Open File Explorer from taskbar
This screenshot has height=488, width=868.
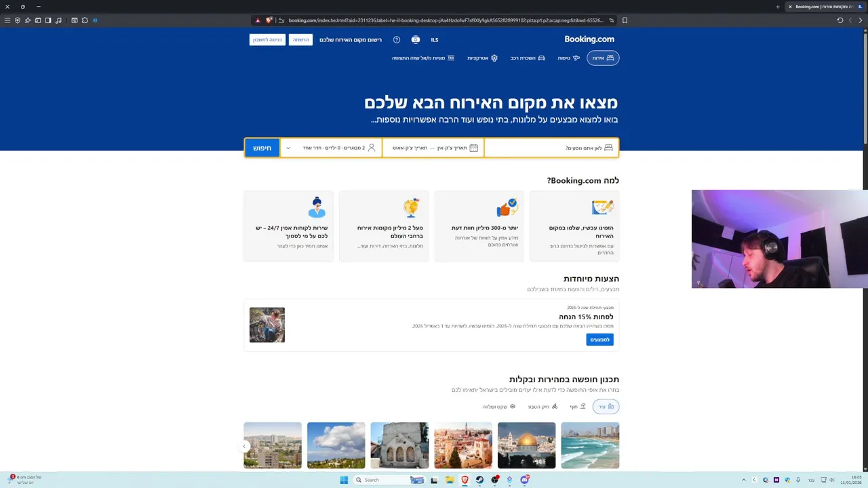(450, 480)
